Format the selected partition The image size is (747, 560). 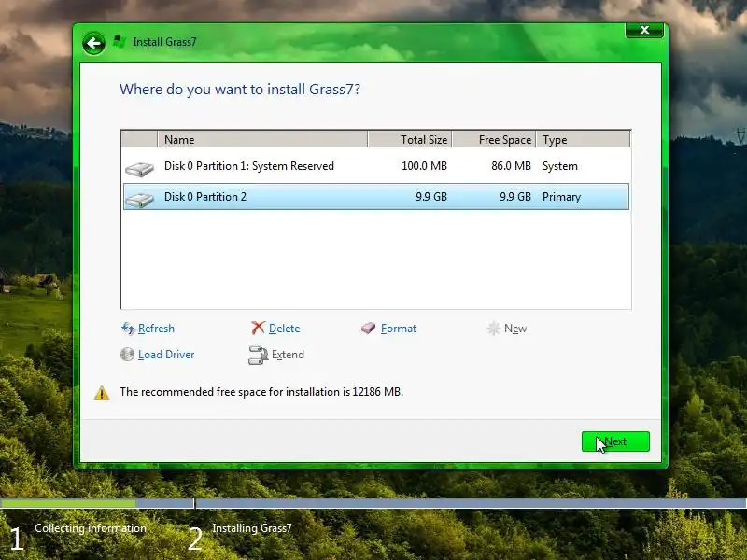pyautogui.click(x=399, y=329)
